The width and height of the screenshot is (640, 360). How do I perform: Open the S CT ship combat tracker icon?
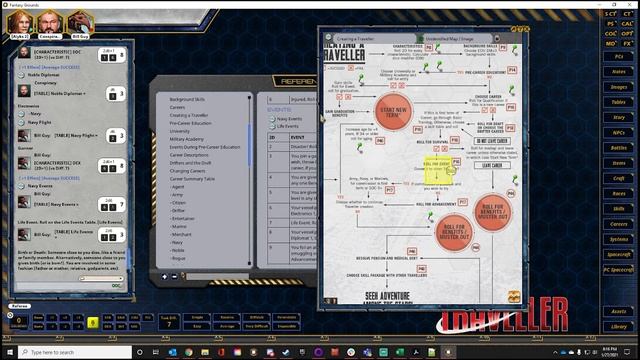(611, 14)
